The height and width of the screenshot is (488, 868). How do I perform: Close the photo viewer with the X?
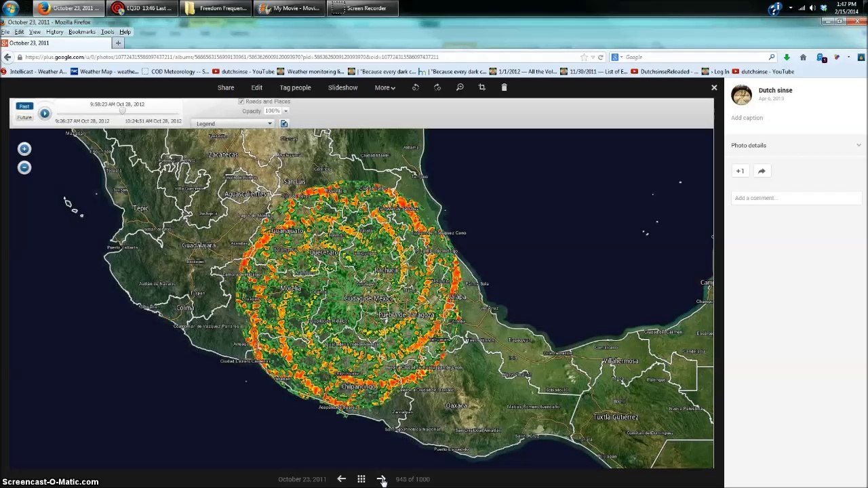click(x=714, y=87)
